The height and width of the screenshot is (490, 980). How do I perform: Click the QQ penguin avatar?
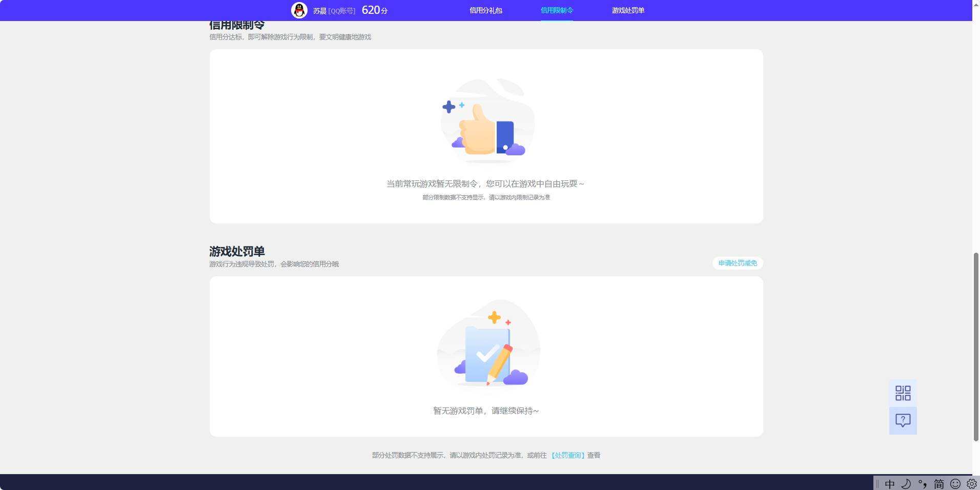[x=299, y=10]
